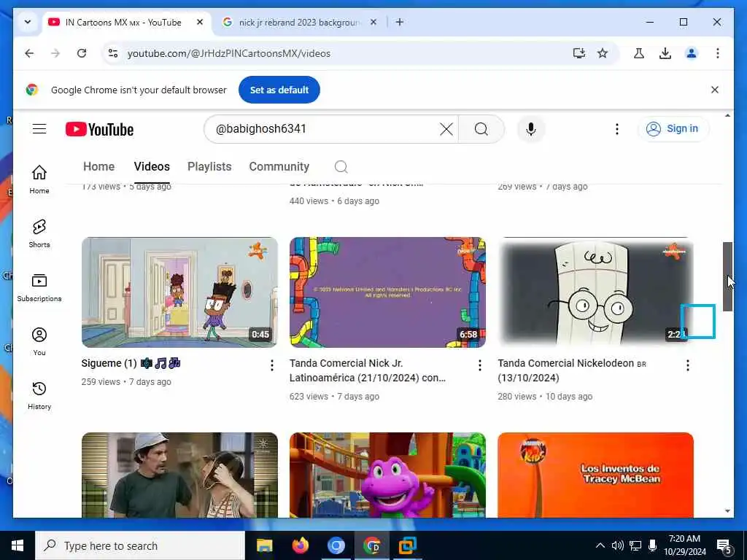Viewport: 747px width, 560px height.
Task: Open Tanda Comercial Nickelodeon BR title
Action: tap(572, 370)
